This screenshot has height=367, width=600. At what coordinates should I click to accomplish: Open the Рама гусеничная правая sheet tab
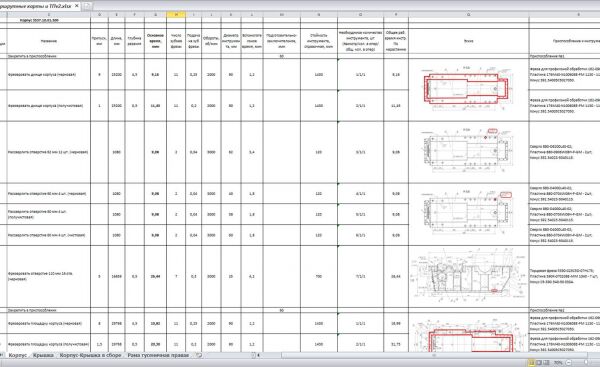(158, 356)
